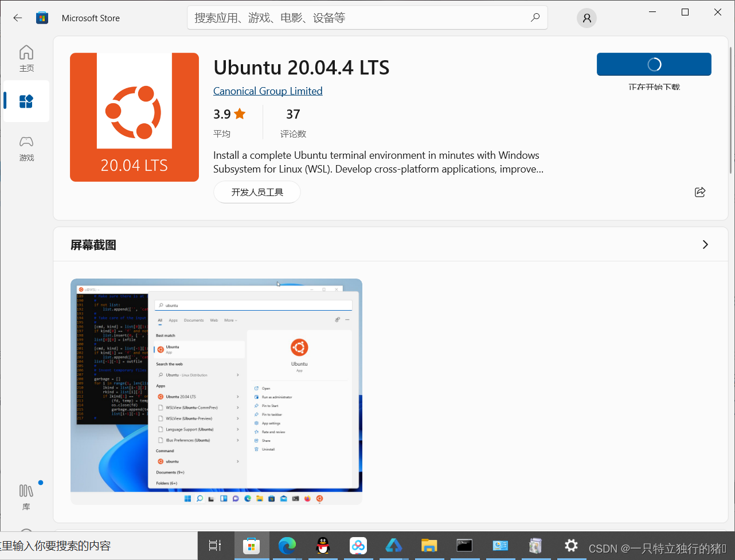Click the magnifier search icon
The height and width of the screenshot is (560, 735).
point(535,18)
